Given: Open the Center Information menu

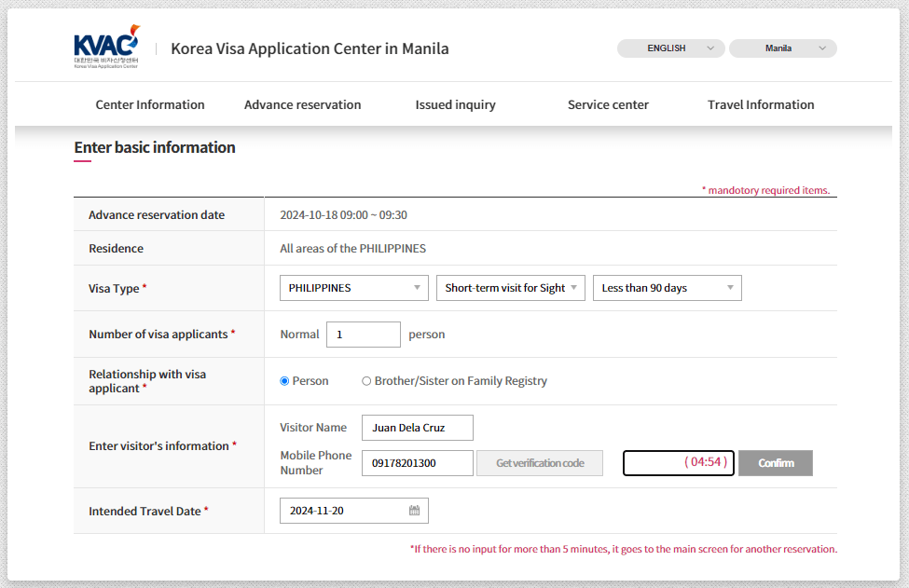Looking at the screenshot, I should point(150,104).
